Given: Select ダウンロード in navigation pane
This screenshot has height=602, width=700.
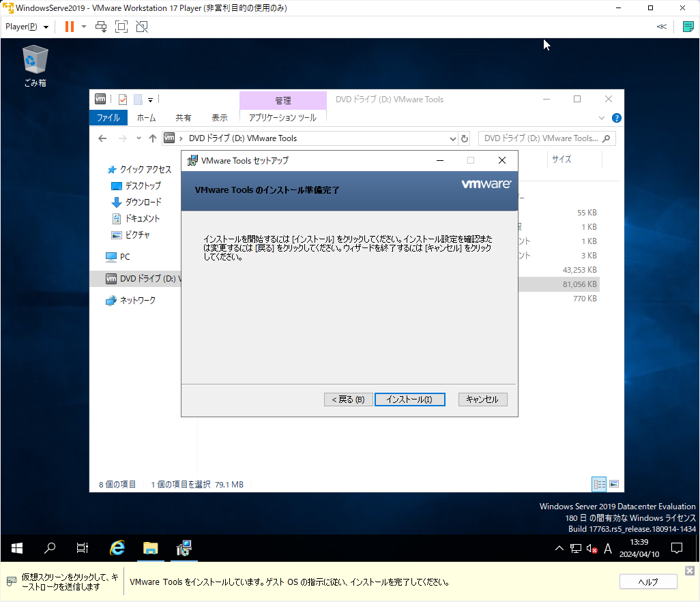Looking at the screenshot, I should 136,202.
